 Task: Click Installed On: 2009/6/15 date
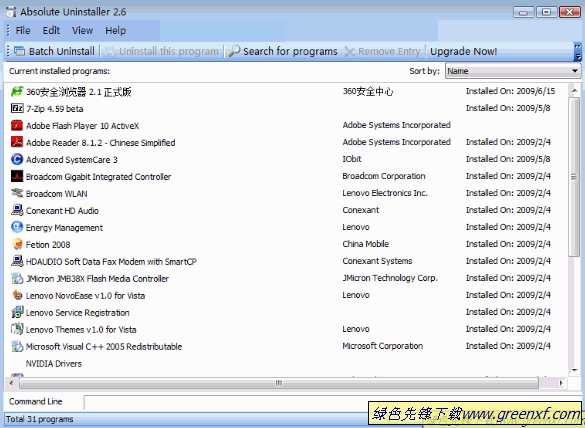510,91
